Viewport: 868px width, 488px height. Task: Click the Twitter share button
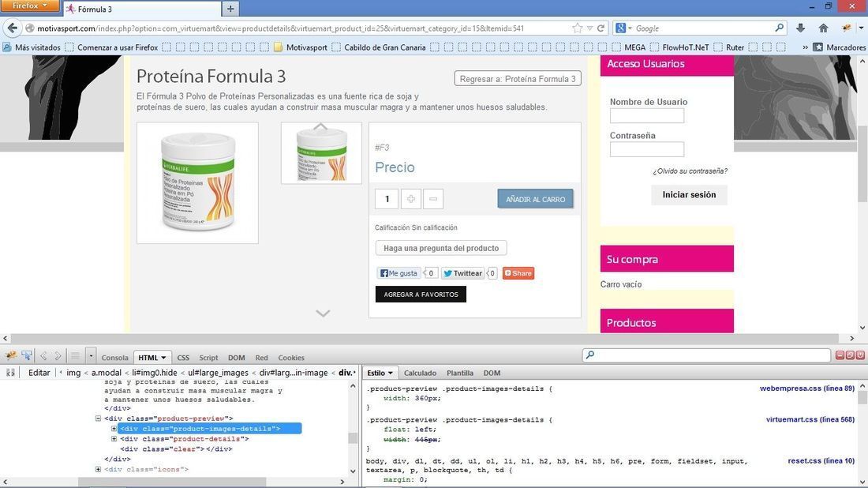(x=462, y=273)
